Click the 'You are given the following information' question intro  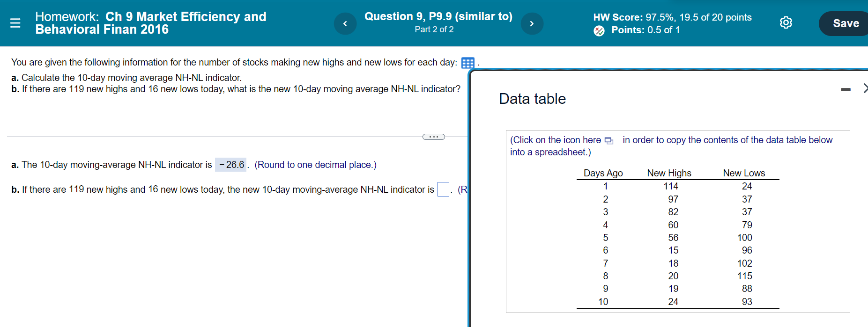(234, 62)
